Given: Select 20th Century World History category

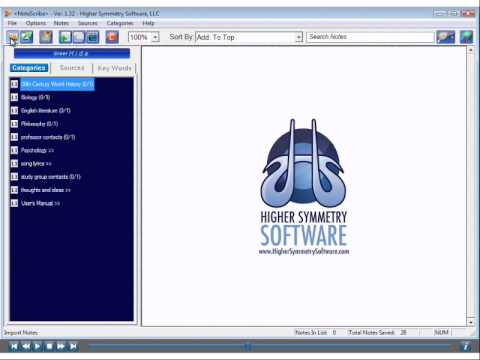Looking at the screenshot, I should coord(57,84).
